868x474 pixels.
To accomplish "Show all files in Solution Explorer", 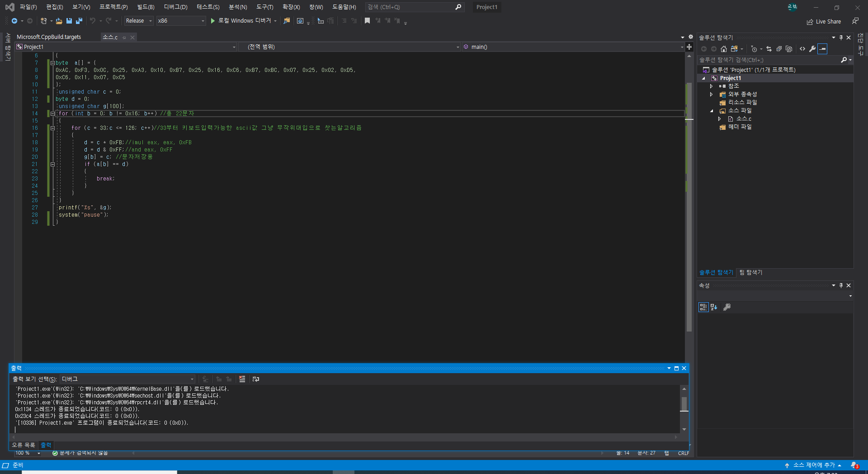I will pos(789,49).
